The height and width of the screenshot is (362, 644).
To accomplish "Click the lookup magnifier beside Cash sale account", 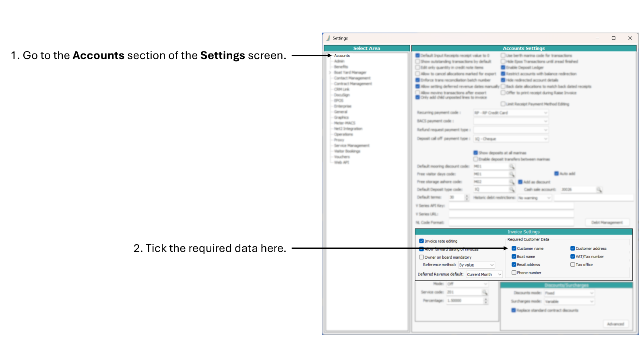I will coord(599,189).
